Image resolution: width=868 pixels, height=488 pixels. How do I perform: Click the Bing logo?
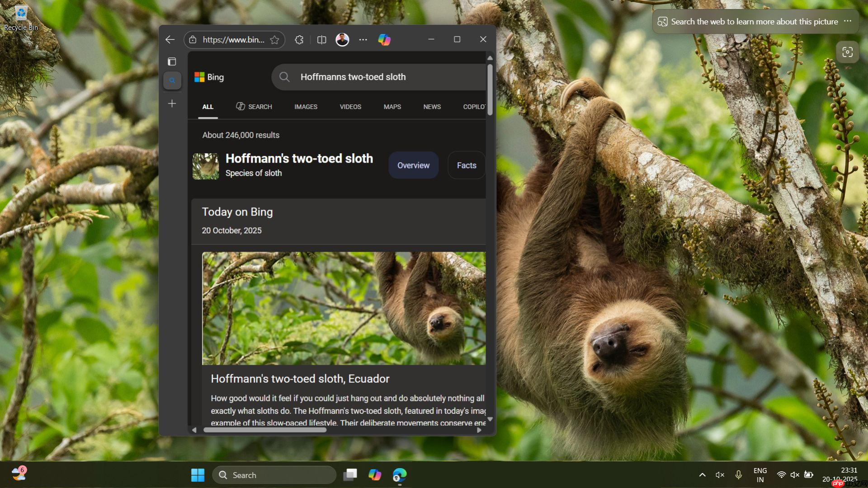point(209,77)
